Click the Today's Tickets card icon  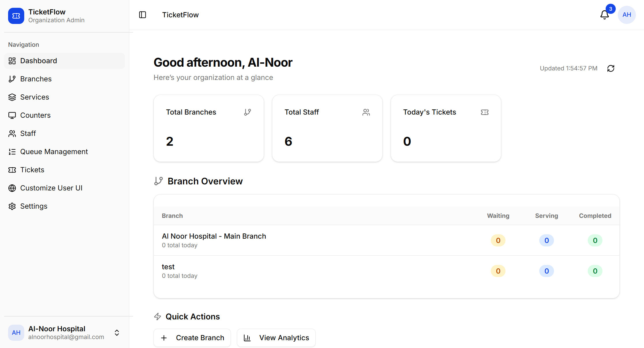click(x=484, y=112)
